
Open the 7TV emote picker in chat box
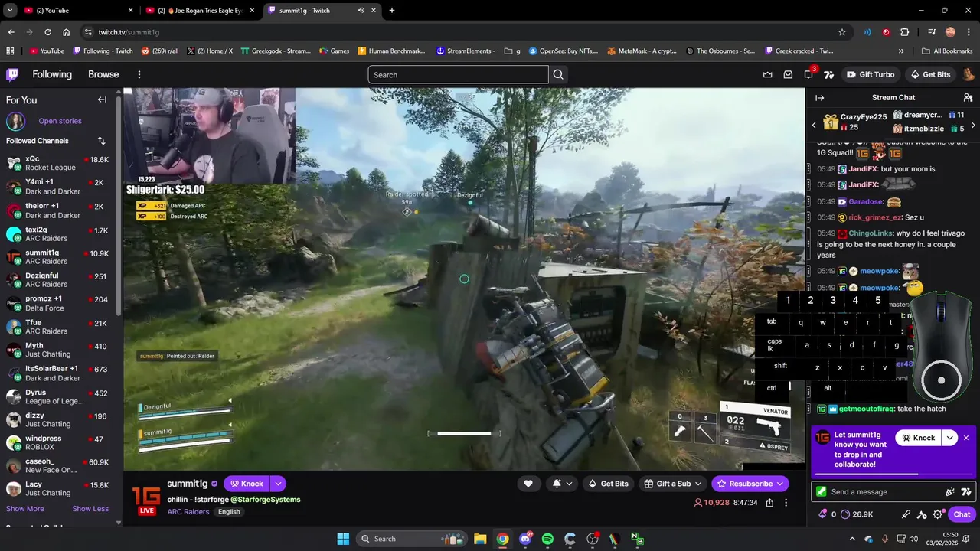point(966,492)
